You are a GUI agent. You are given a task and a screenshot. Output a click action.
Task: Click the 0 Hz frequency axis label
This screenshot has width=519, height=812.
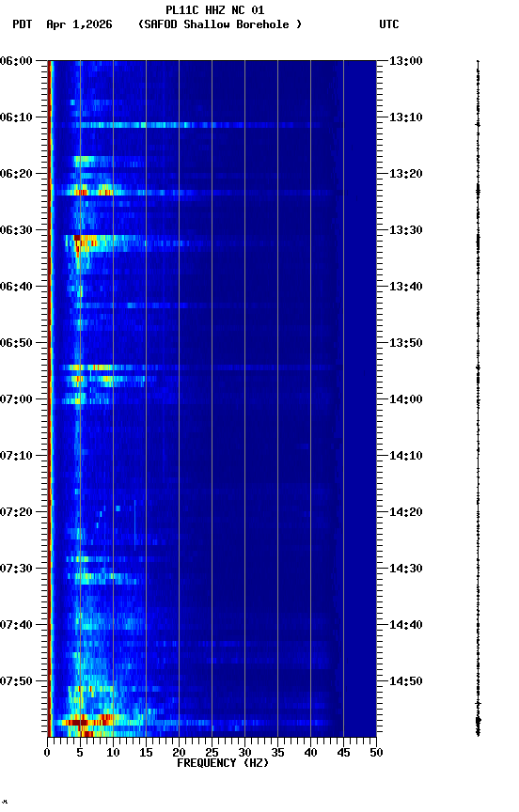pyautogui.click(x=47, y=753)
